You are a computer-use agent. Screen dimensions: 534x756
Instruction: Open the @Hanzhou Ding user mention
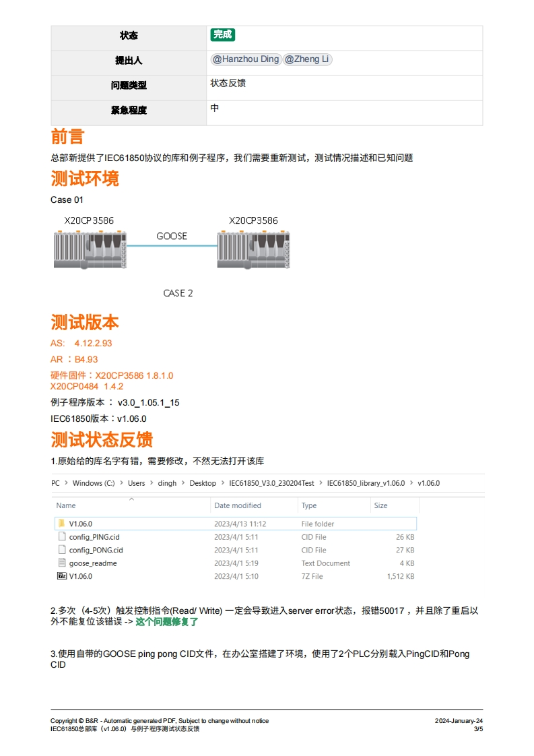tap(246, 59)
